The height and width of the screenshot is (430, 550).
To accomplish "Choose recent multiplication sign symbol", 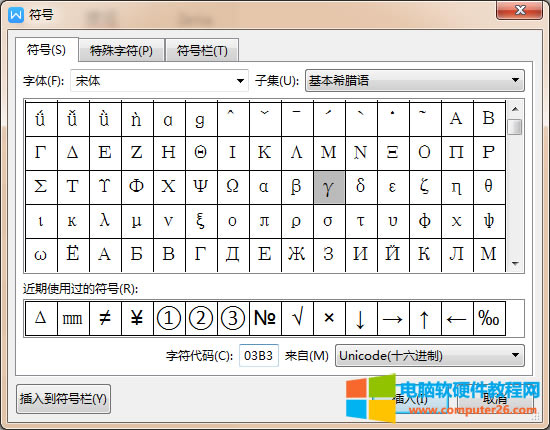I will pos(329,318).
